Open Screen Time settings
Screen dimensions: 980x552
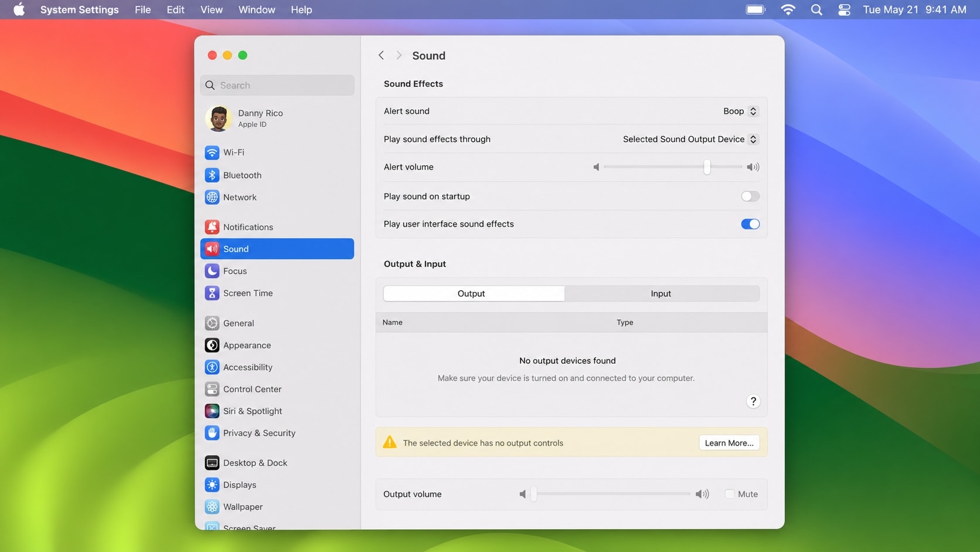(277, 293)
